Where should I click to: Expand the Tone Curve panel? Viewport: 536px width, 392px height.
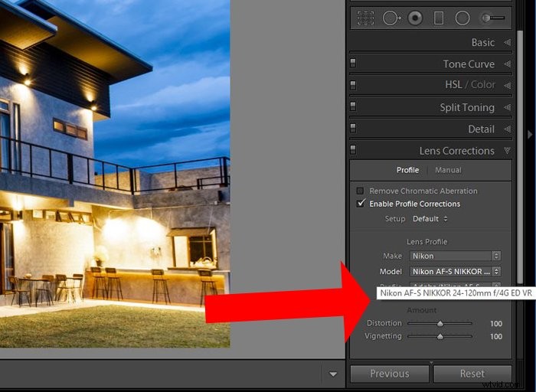507,64
